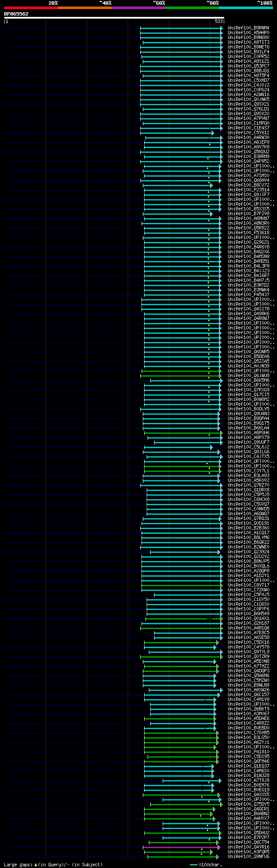277x868 pixels.
Task: Click the orange ~40% identity legend segment
Action: coord(85,8)
